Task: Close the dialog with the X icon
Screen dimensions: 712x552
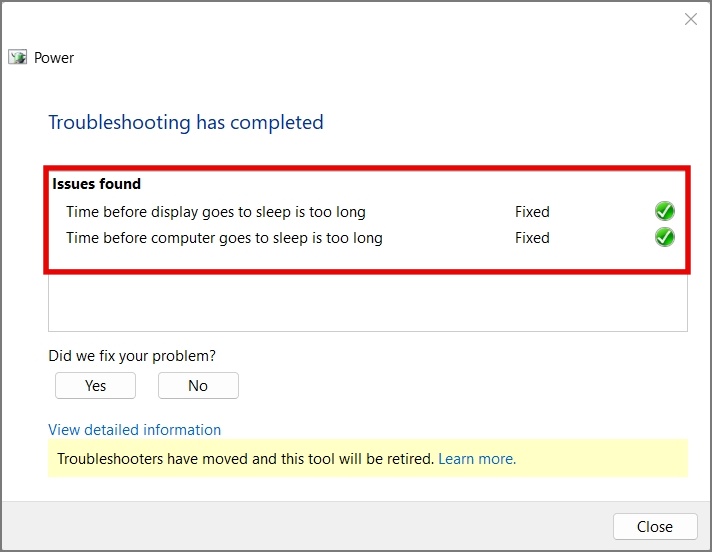Action: click(691, 19)
